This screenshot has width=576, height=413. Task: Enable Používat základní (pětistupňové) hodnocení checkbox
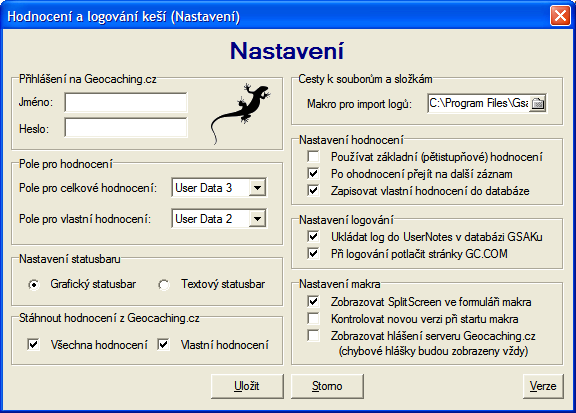coord(313,157)
